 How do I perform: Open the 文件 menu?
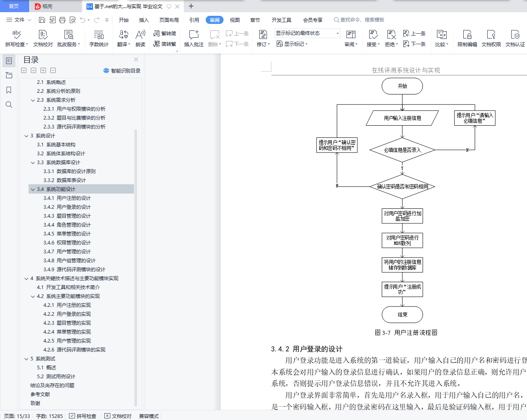(19, 20)
